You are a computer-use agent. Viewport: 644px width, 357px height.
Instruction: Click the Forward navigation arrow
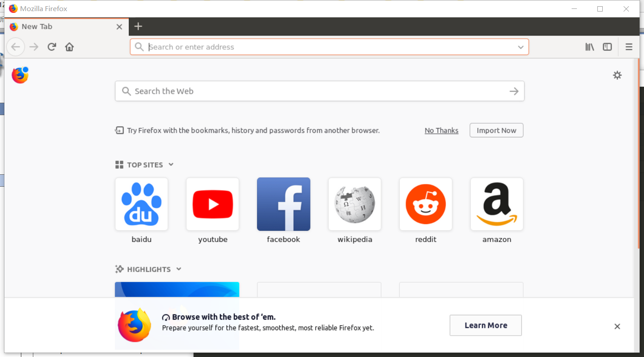point(34,47)
